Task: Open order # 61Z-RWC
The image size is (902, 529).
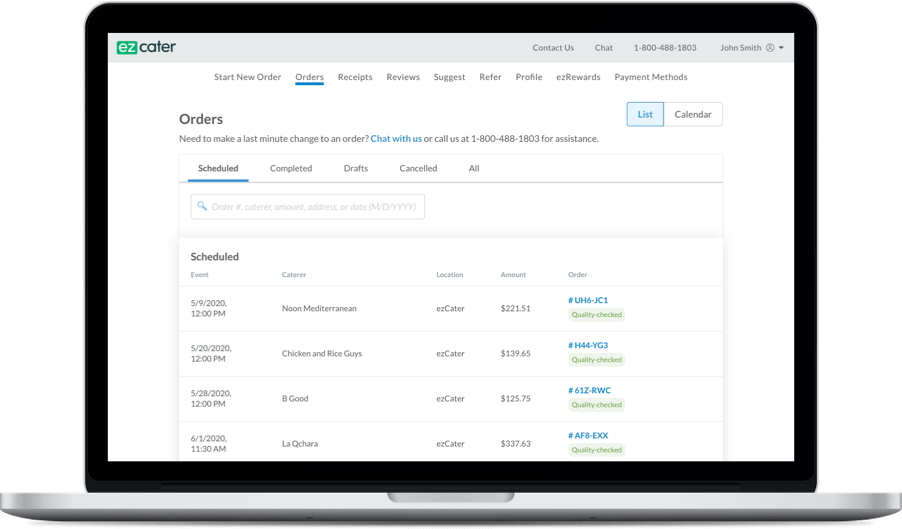Action: pyautogui.click(x=590, y=390)
